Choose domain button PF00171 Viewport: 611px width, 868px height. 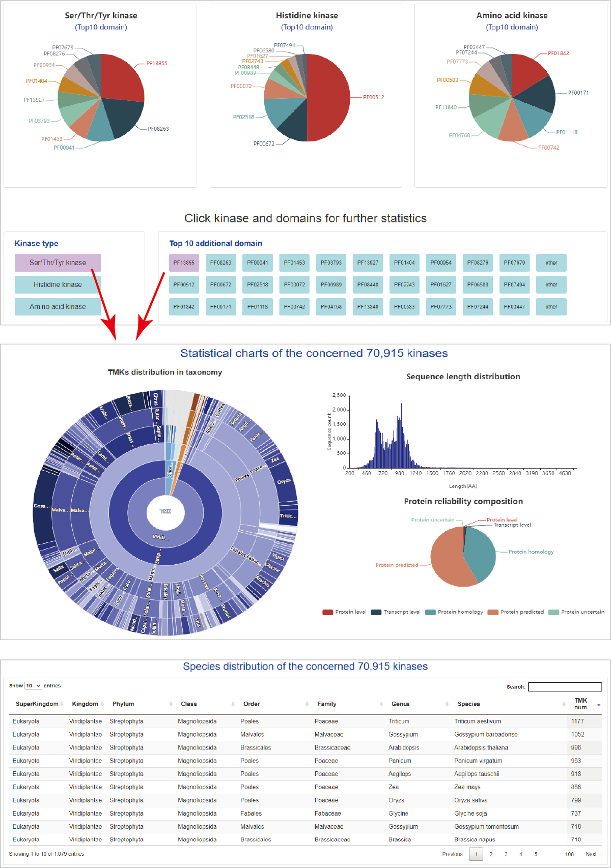click(220, 307)
